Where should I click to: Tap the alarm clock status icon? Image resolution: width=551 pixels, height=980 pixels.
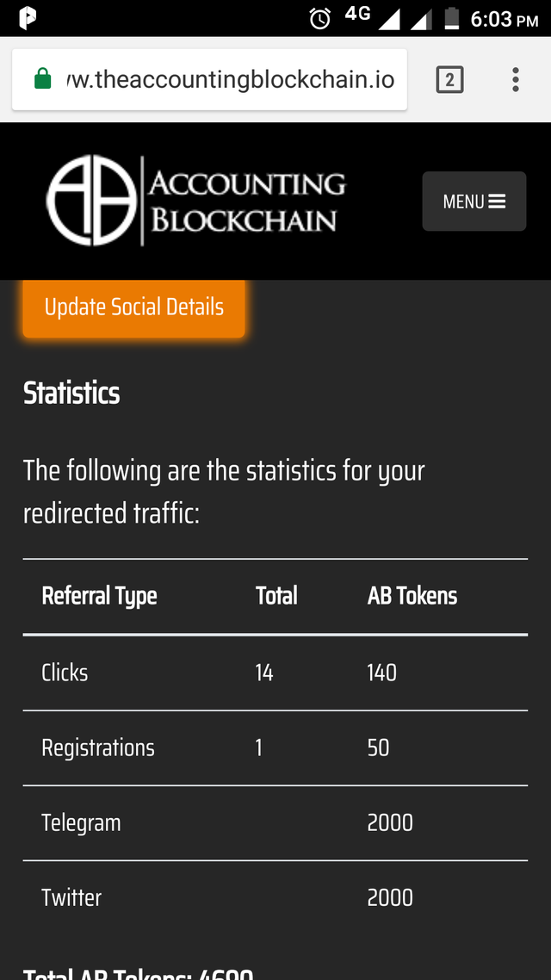click(x=319, y=18)
